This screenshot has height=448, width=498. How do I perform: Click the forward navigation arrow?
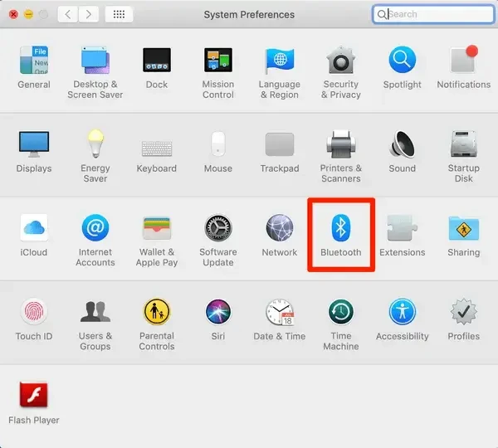(x=88, y=14)
